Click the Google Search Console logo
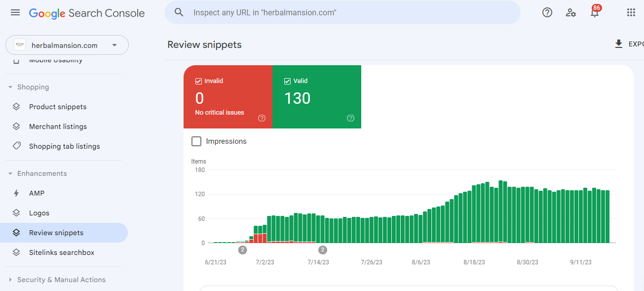The height and width of the screenshot is (291, 644). click(x=87, y=13)
